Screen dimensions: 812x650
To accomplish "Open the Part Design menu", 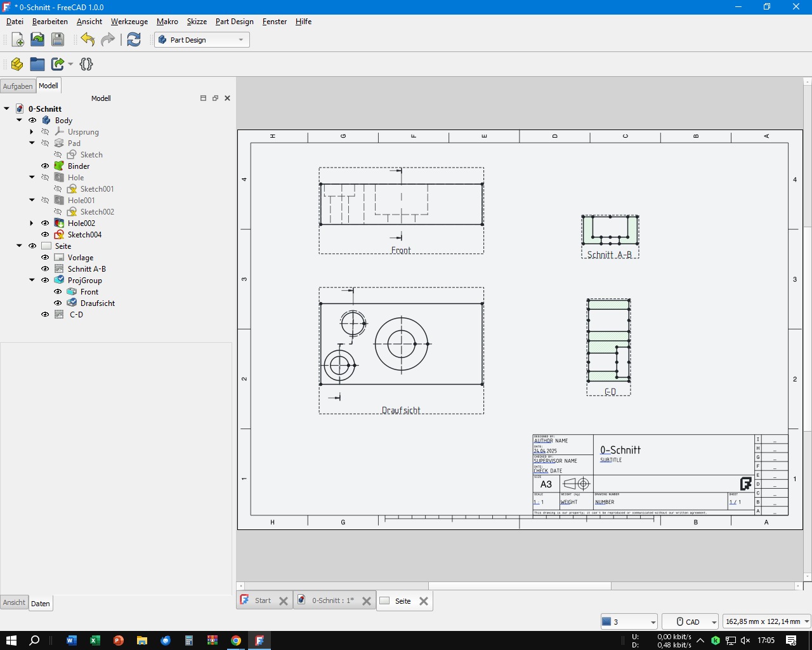I will click(235, 22).
